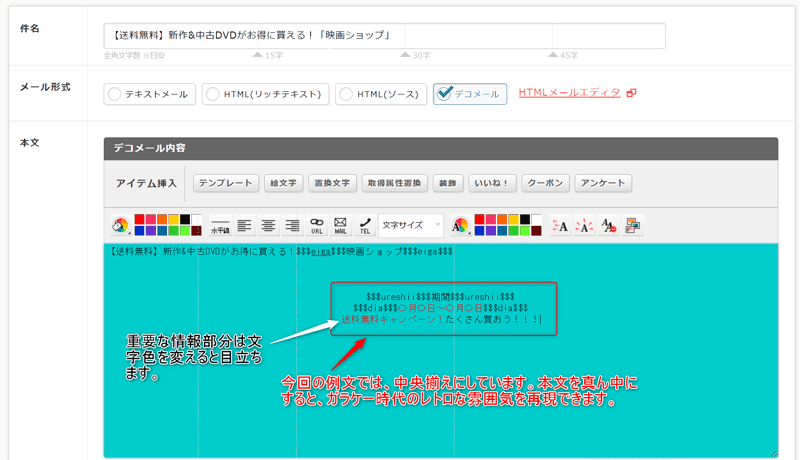This screenshot has width=800, height=460.
Task: Pick dark brown in text color palette
Action: tap(536, 231)
